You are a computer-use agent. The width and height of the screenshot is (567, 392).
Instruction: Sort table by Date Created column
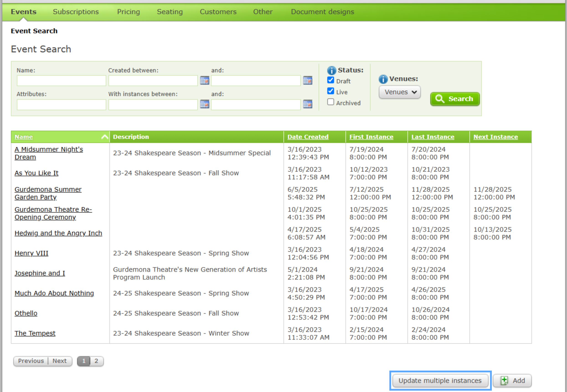[308, 137]
